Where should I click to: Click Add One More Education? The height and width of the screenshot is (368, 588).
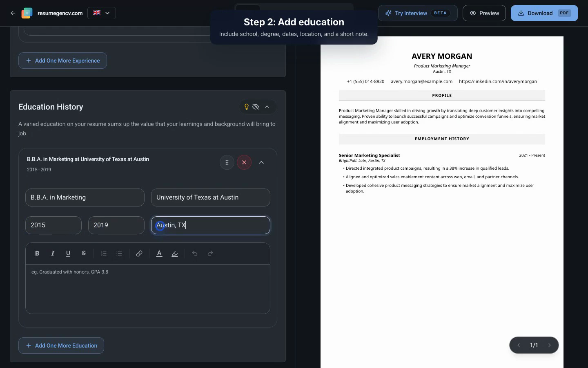click(x=61, y=346)
